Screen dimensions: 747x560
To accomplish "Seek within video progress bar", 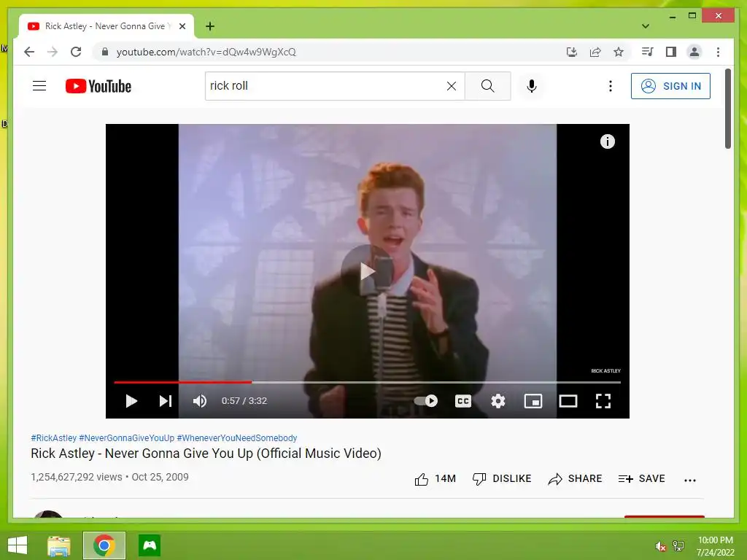I will pos(368,382).
